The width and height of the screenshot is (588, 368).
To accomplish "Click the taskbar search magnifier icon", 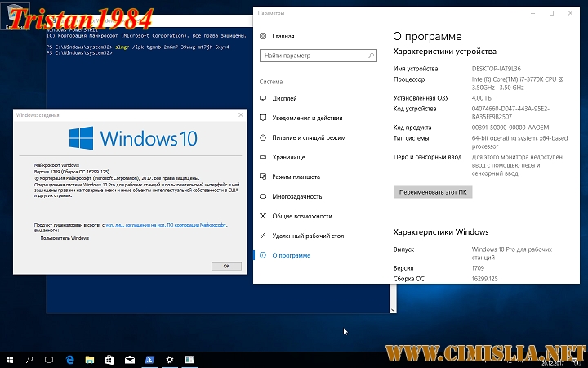I will tap(29, 359).
